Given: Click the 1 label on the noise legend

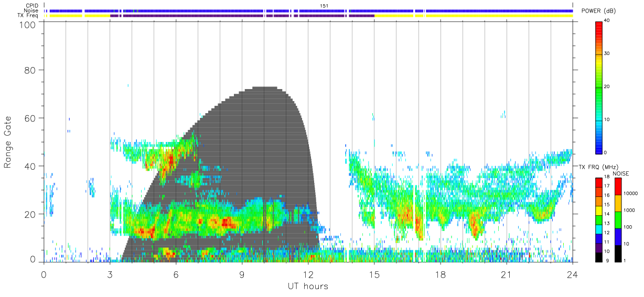Looking at the screenshot, I should (x=624, y=260).
